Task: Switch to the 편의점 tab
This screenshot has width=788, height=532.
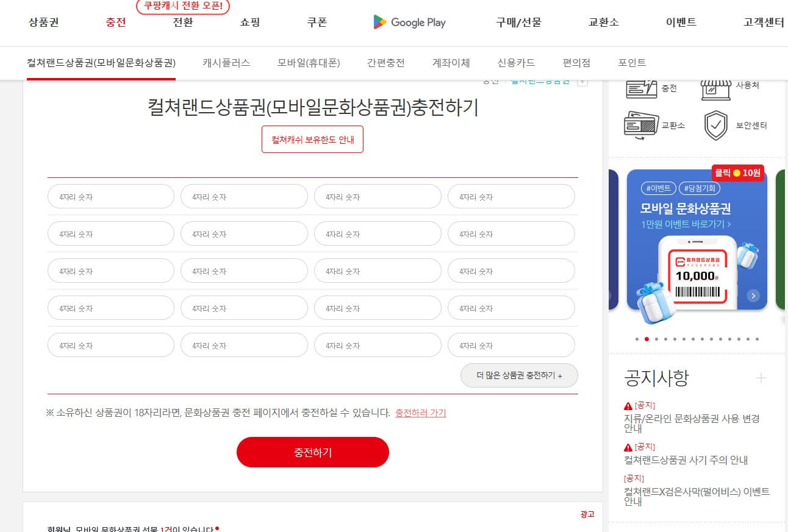Action: point(576,63)
